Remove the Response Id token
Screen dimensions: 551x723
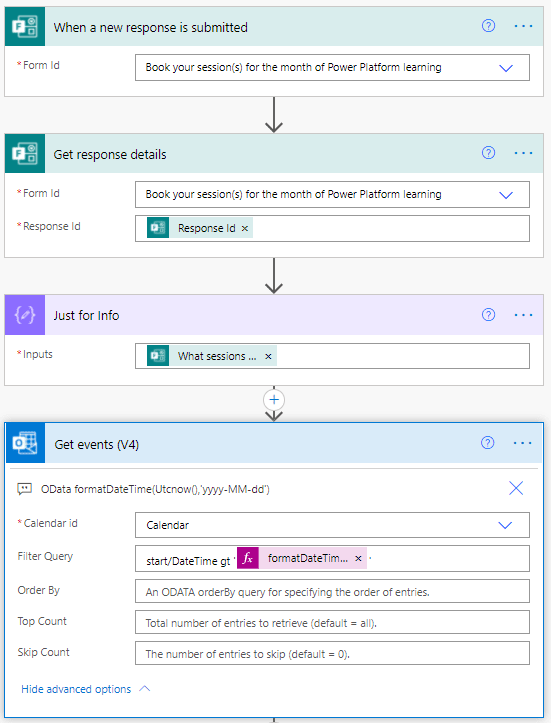(245, 228)
